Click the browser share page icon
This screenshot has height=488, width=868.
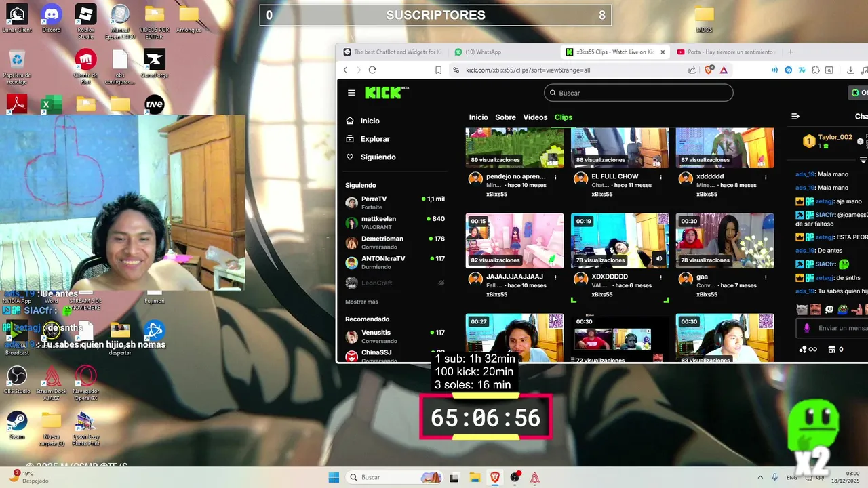(x=692, y=70)
